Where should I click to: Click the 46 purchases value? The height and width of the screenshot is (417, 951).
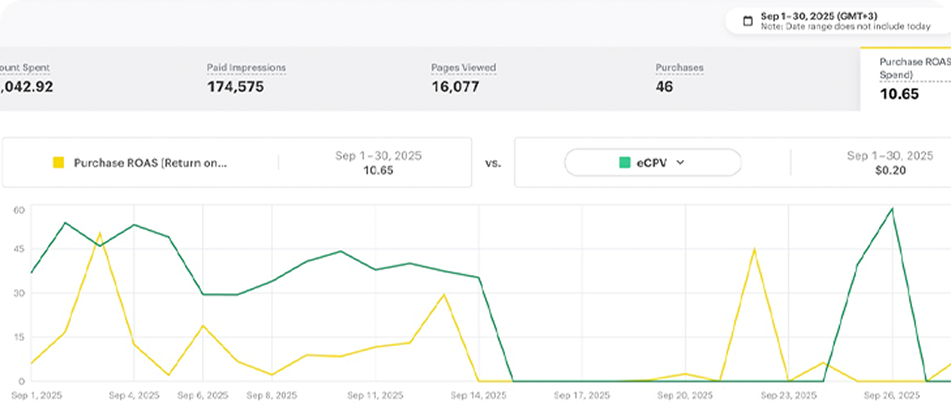tap(664, 87)
